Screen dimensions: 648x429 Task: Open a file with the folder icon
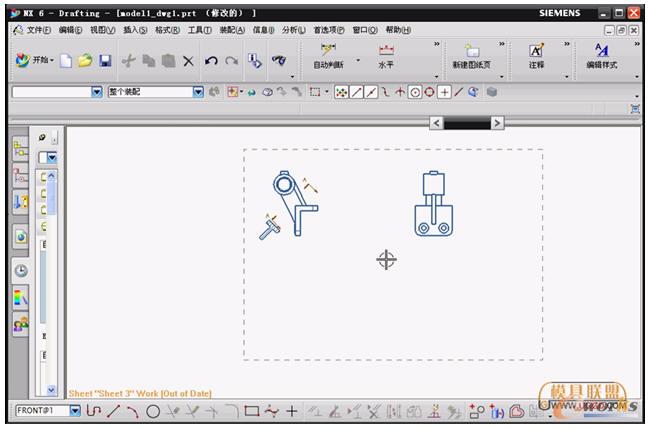point(85,61)
